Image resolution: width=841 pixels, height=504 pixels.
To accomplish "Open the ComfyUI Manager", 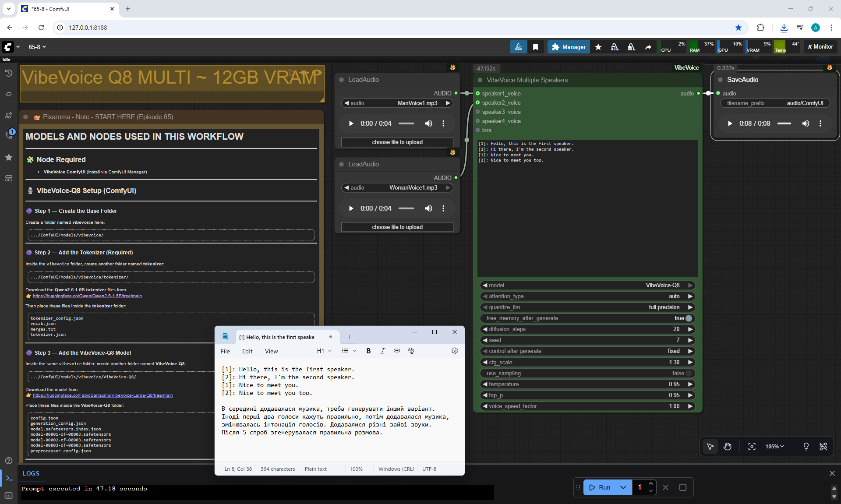I will click(x=569, y=47).
